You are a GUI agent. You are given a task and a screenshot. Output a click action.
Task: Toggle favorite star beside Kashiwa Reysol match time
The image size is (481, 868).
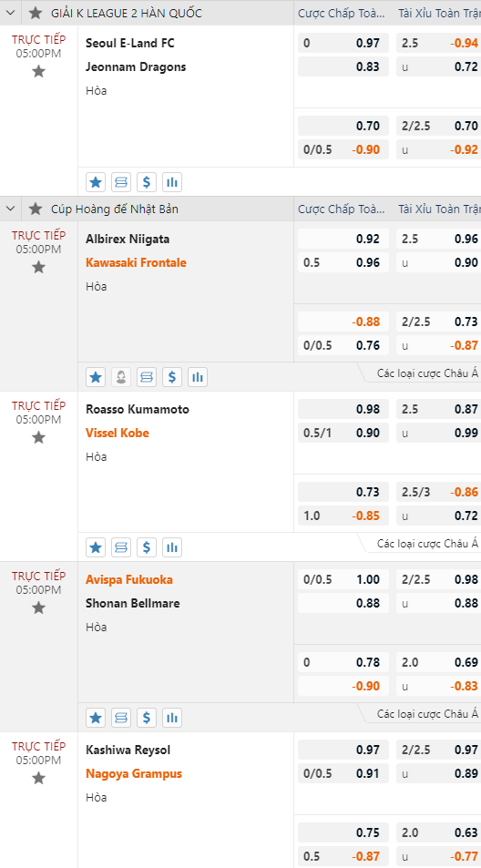click(38, 779)
